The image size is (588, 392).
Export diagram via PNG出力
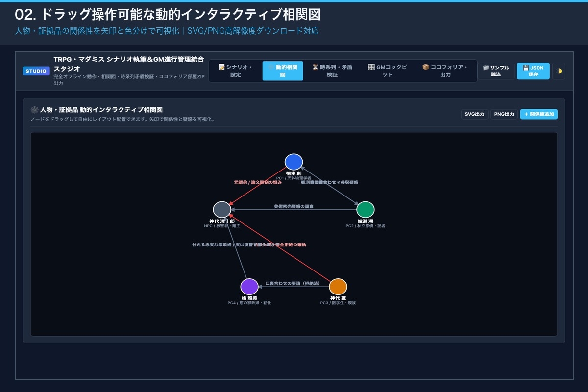[x=504, y=114]
